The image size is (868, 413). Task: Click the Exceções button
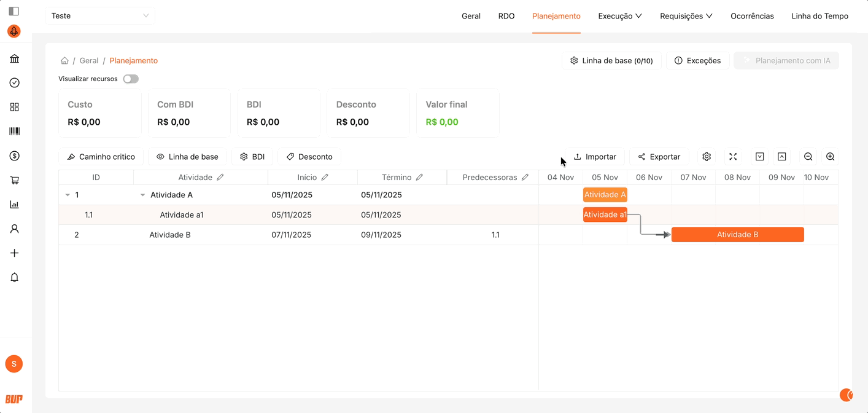click(x=697, y=61)
